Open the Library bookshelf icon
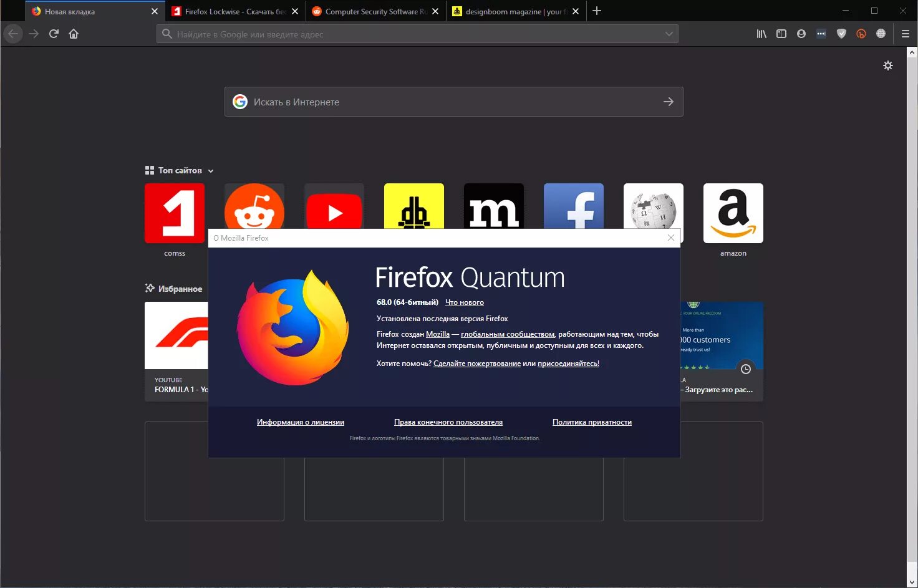 [x=761, y=34]
